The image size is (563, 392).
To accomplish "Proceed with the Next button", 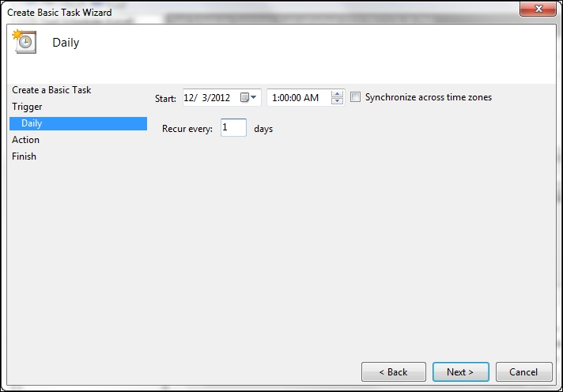I will pos(461,372).
